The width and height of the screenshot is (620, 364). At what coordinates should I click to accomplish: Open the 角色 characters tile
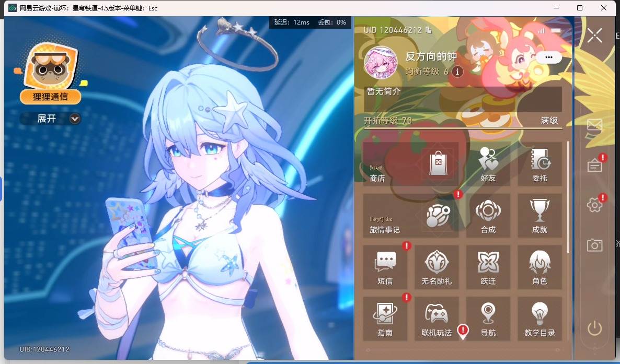click(x=539, y=267)
